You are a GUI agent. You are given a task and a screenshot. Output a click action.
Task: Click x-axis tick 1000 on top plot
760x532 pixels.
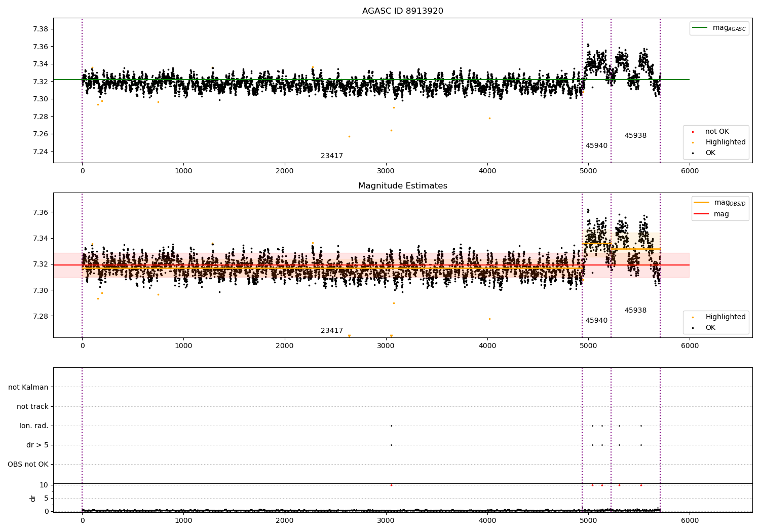pos(183,171)
